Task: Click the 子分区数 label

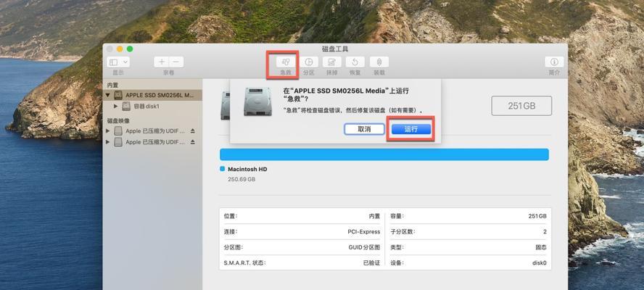Action: click(x=403, y=232)
